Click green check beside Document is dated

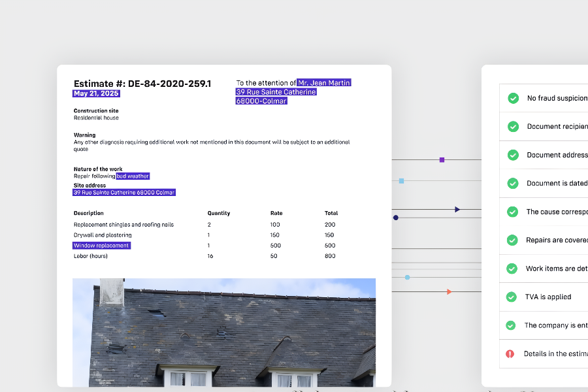[513, 183]
